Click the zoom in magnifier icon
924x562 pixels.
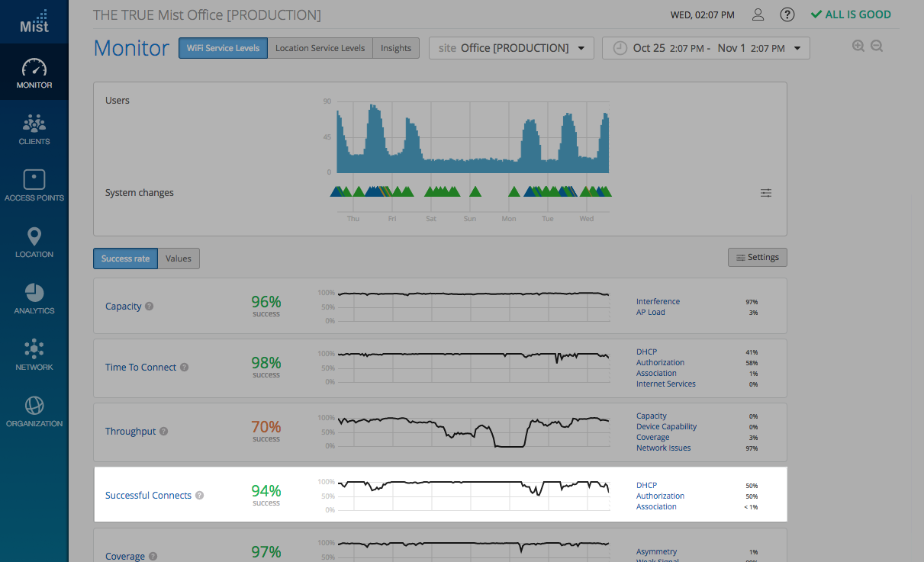(858, 47)
